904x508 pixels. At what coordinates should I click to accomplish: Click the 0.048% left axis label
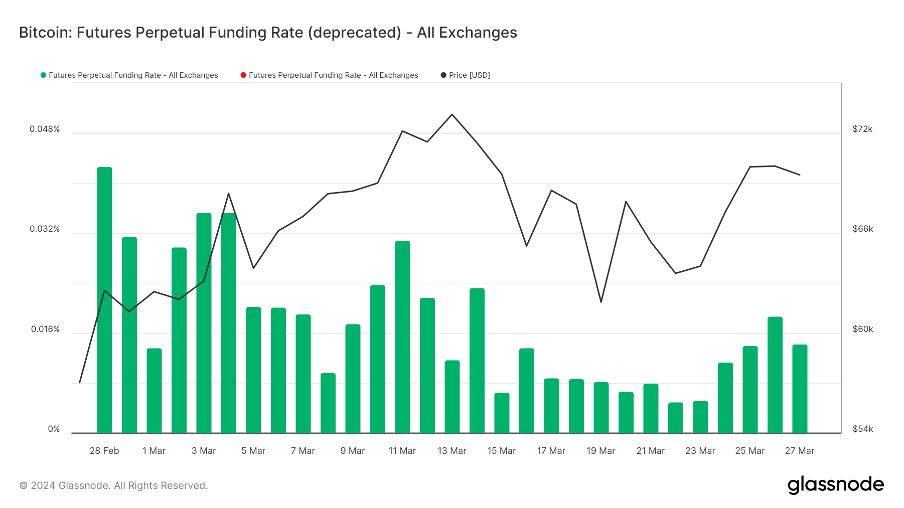click(x=44, y=130)
